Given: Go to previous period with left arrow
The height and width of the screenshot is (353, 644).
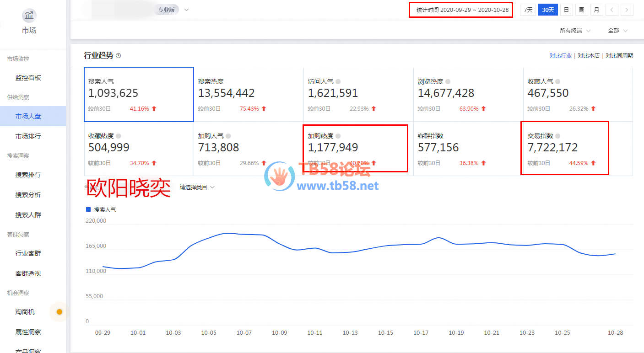Looking at the screenshot, I should click(612, 10).
